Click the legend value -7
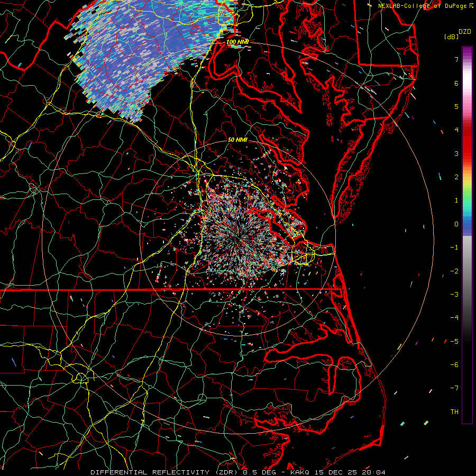This screenshot has width=476, height=476. (x=454, y=388)
